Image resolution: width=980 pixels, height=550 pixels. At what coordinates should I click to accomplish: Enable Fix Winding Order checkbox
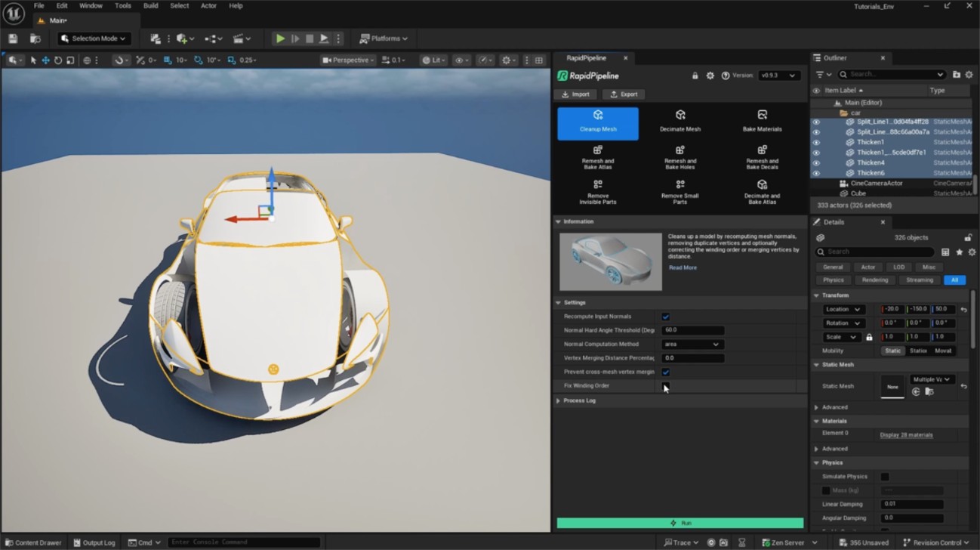[665, 386]
